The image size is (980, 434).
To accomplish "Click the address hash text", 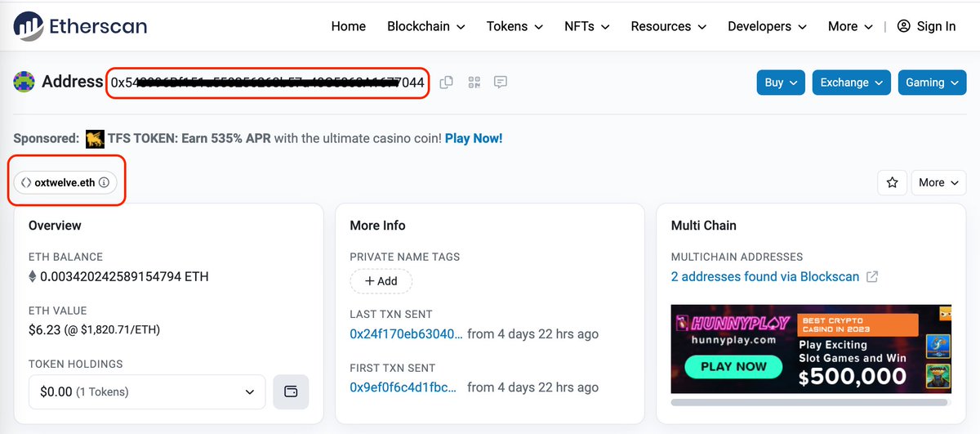I will [x=268, y=83].
